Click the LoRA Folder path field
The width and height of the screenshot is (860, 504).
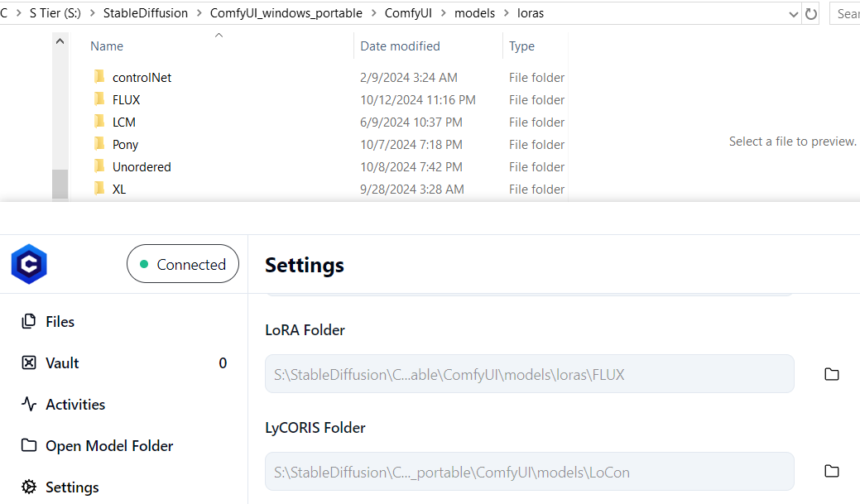click(529, 375)
